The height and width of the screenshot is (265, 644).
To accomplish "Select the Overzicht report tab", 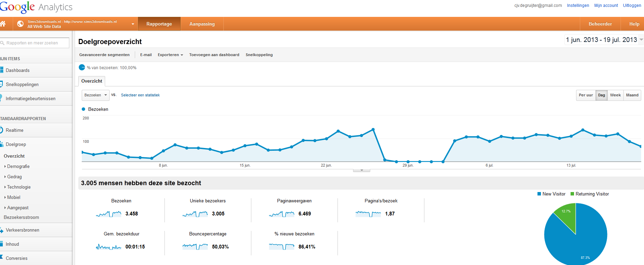I will (x=92, y=81).
